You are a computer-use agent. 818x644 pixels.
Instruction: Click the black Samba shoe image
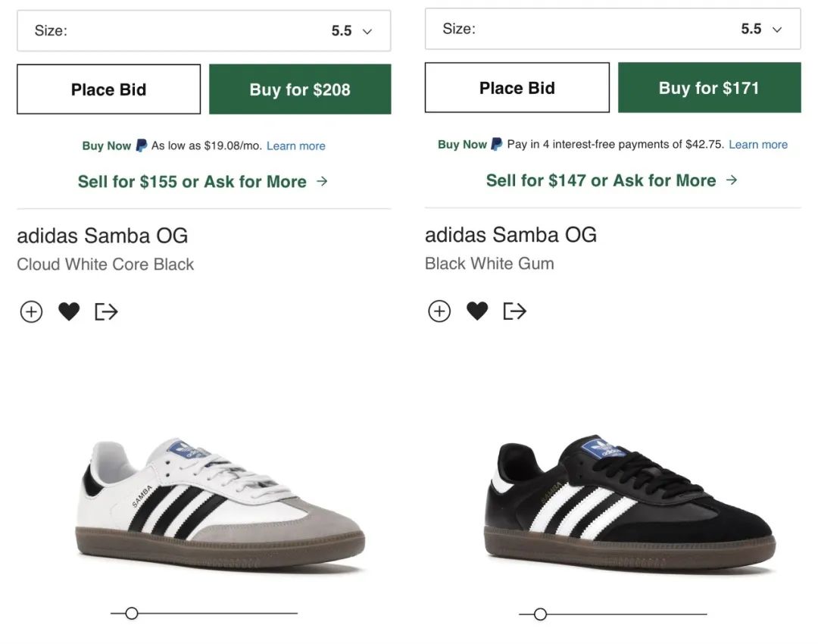coord(628,504)
